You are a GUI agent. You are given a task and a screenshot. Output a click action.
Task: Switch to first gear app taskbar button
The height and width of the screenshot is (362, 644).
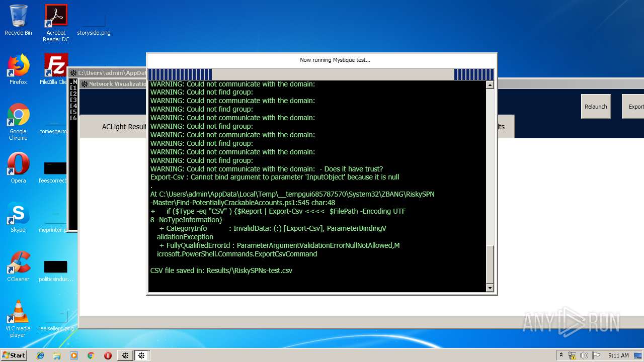[125, 355]
